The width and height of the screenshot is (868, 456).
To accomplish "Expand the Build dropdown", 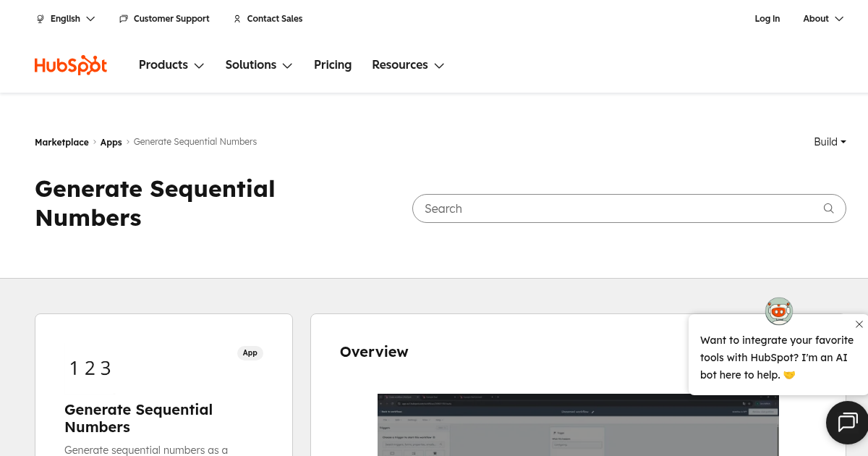I will pos(830,142).
